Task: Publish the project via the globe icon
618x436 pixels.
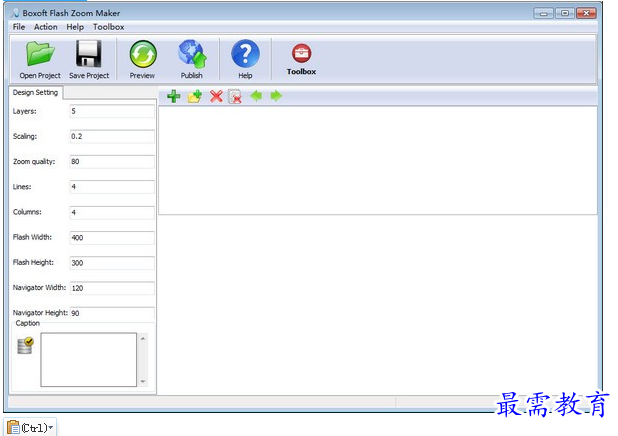Action: 192,54
